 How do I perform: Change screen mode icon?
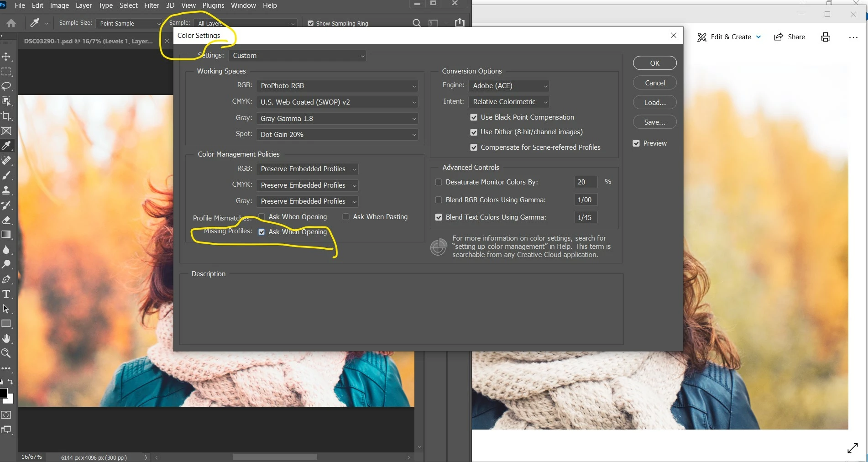point(6,430)
